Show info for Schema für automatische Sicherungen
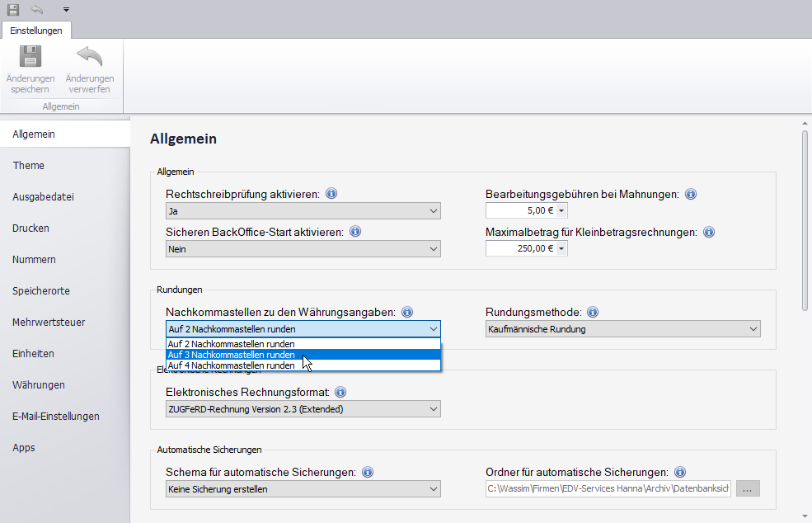812x523 pixels. click(x=368, y=472)
